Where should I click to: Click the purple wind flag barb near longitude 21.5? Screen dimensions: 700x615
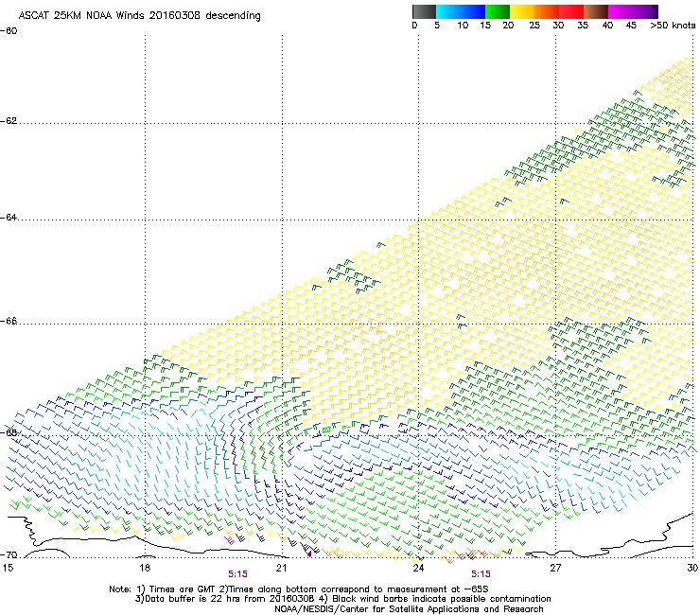pos(308,553)
